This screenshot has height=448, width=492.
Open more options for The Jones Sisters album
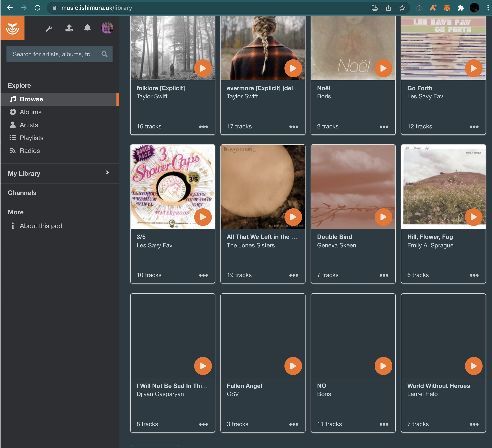pos(294,275)
